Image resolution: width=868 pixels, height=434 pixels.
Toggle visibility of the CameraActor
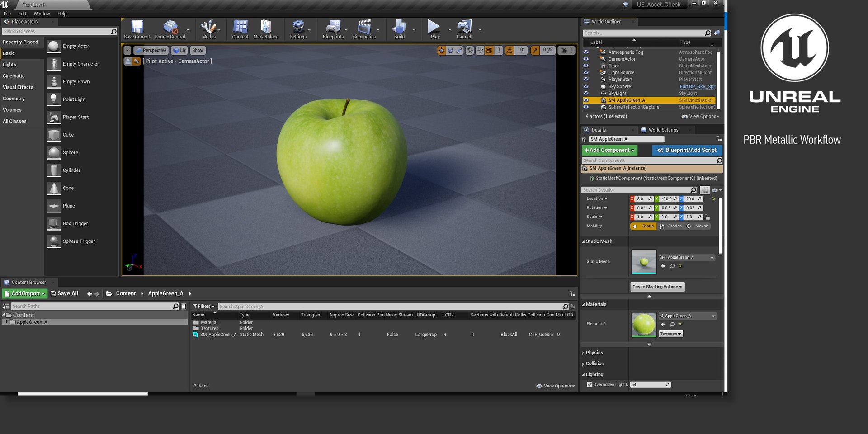[x=586, y=59]
